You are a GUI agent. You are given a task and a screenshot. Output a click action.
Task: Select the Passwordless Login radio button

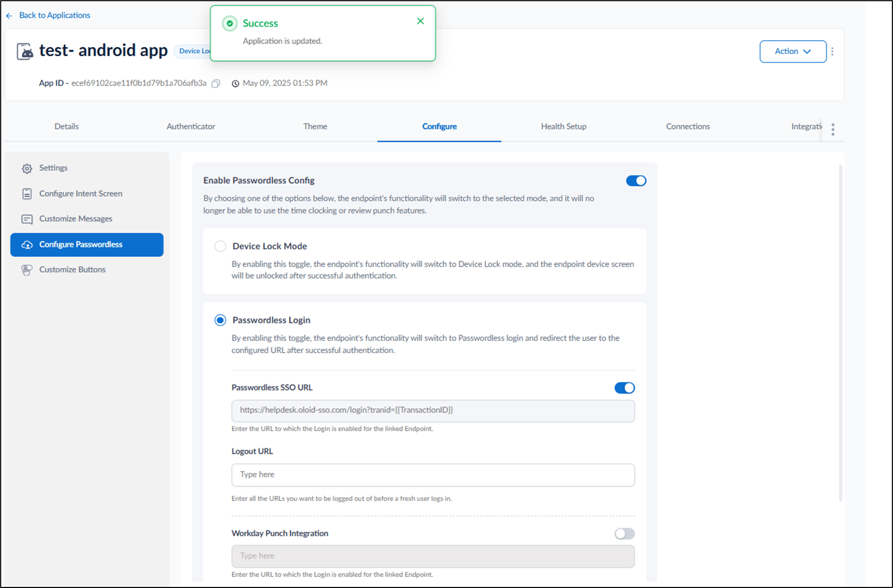point(220,320)
